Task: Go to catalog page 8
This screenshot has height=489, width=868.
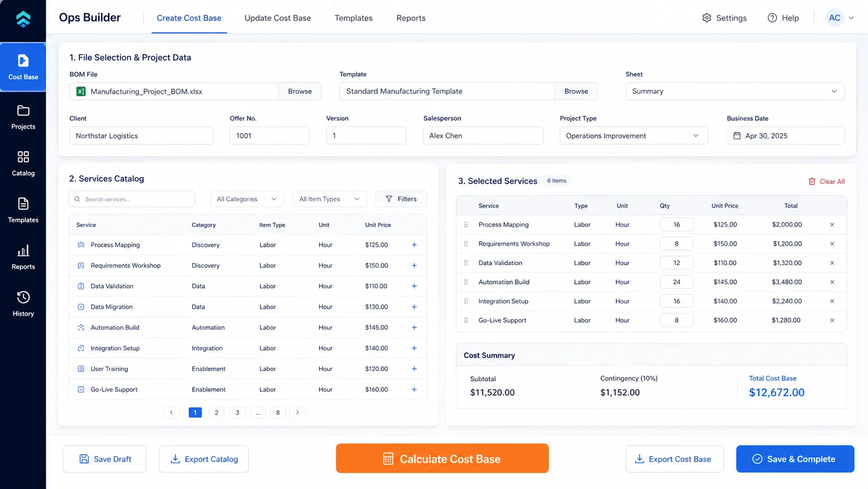Action: point(278,413)
